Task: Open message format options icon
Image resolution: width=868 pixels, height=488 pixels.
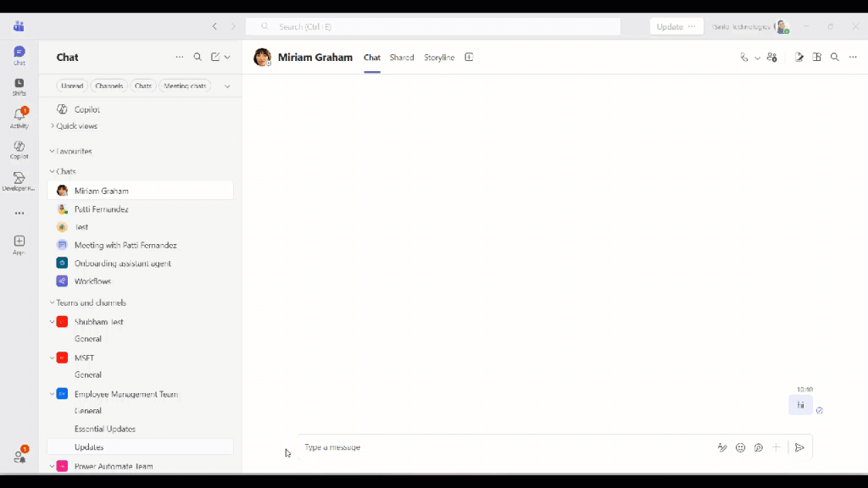Action: click(722, 447)
